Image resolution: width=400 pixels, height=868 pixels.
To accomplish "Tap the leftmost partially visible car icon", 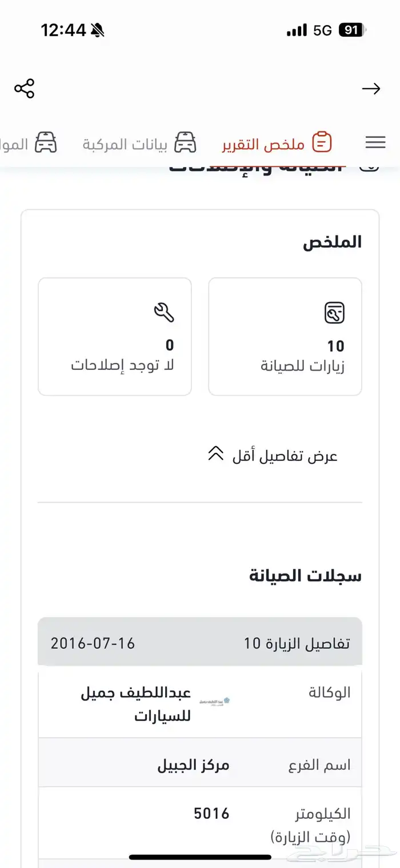I will tap(46, 142).
